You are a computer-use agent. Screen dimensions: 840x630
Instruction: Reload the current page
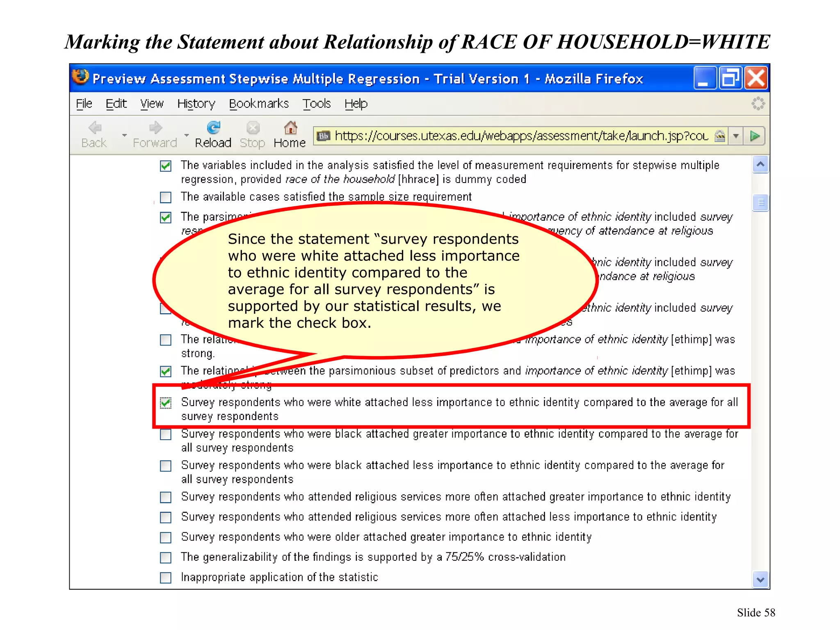[213, 135]
